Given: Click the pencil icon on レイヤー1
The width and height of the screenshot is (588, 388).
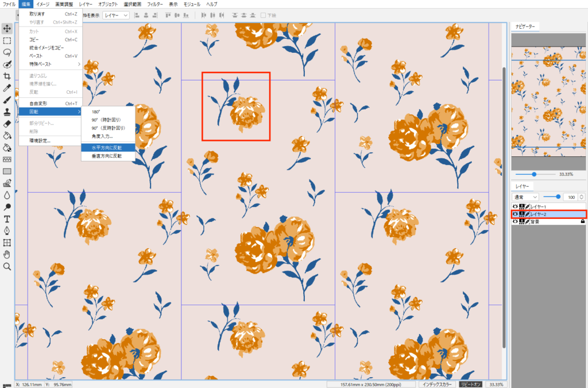Looking at the screenshot, I should (x=527, y=207).
